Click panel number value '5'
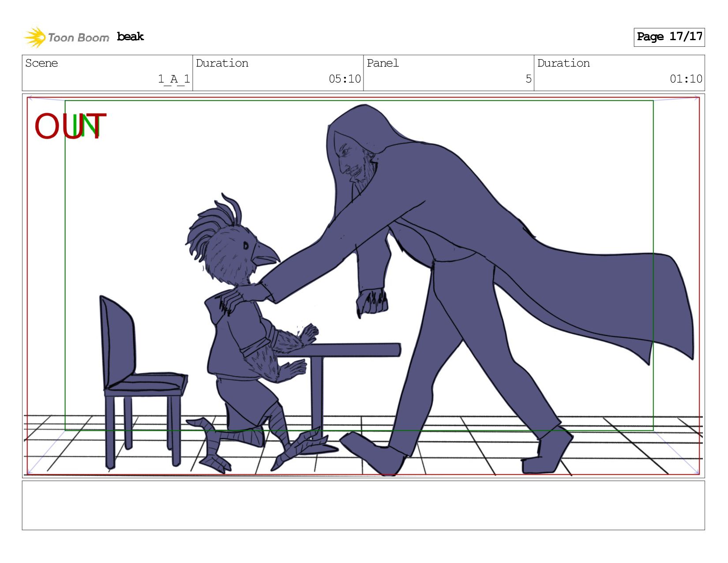 pos(529,79)
